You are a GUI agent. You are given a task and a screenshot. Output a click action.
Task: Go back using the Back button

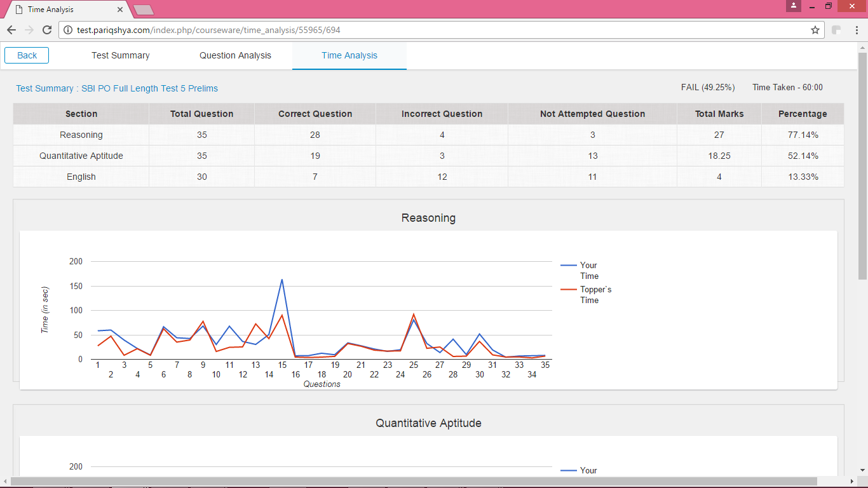[x=27, y=55]
